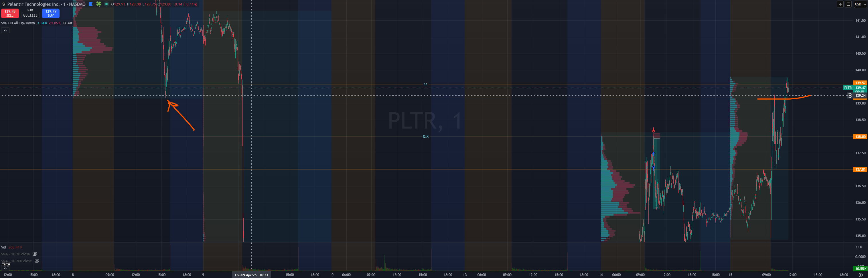Click the green clover icon in header
The height and width of the screenshot is (278, 868).
(99, 4)
